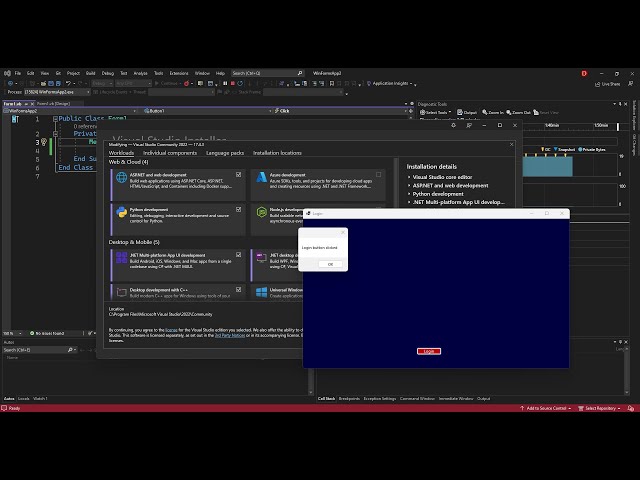The image size is (640, 480).
Task: Click the red Login button on form
Action: pos(429,351)
